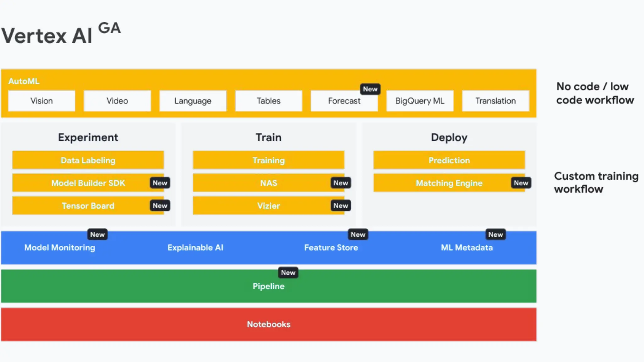Click the Vision box under AutoML

42,101
